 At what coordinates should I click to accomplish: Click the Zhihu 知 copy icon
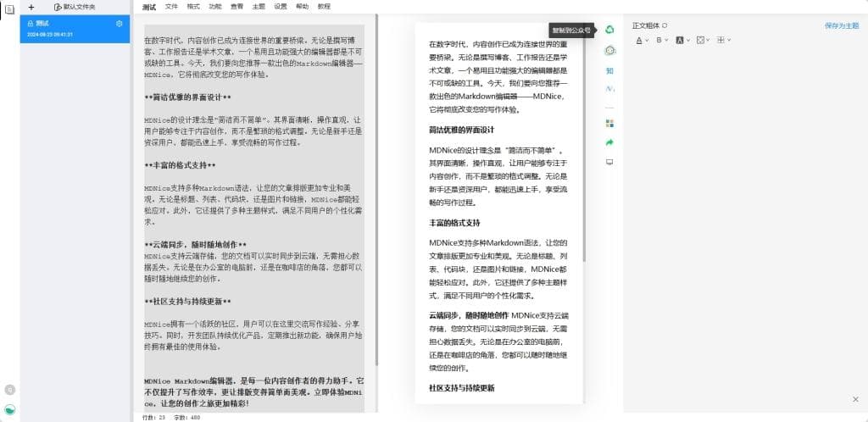point(609,71)
